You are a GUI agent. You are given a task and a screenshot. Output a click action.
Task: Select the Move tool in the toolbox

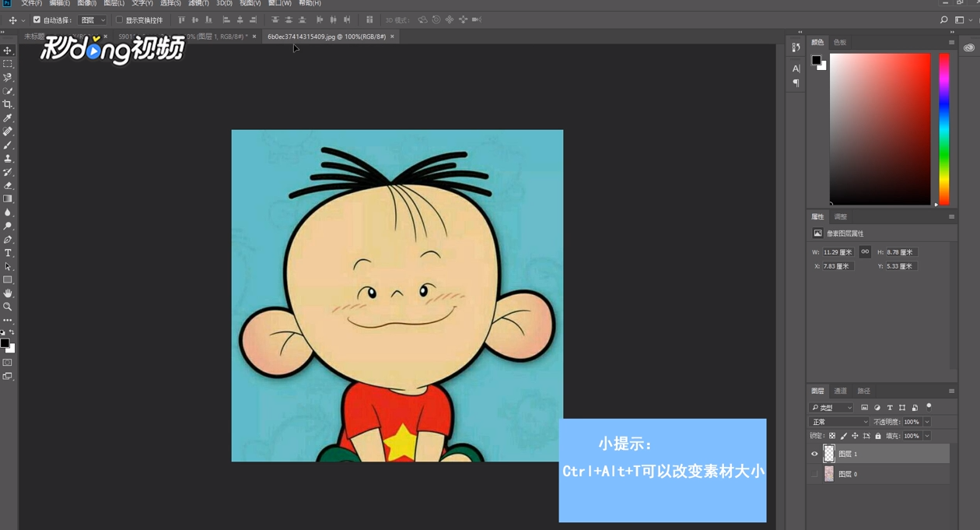[8, 51]
